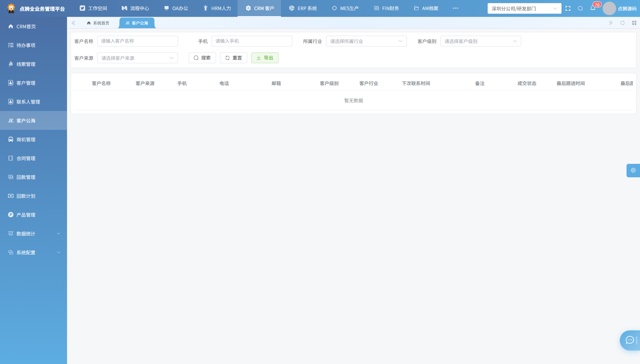Switch to OA办公 module

point(176,8)
